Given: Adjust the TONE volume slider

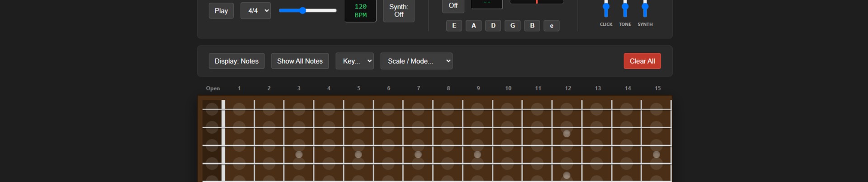Looking at the screenshot, I should coord(625,8).
